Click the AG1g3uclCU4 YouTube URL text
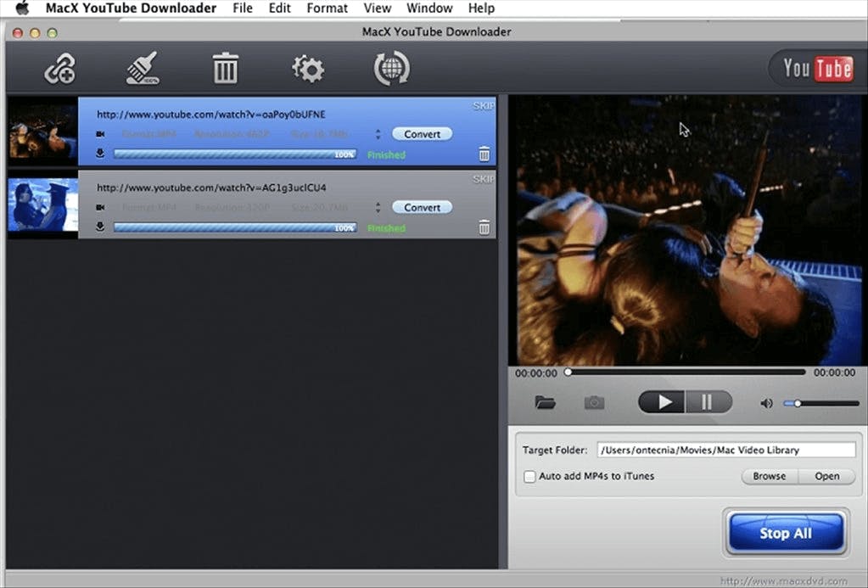This screenshot has width=868, height=588. click(x=211, y=188)
